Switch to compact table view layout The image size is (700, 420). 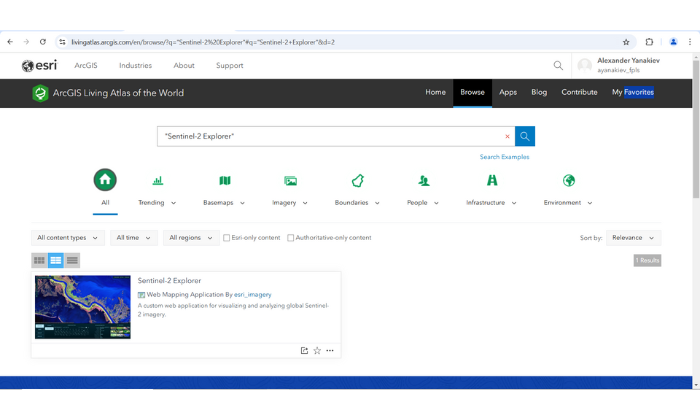click(x=72, y=260)
